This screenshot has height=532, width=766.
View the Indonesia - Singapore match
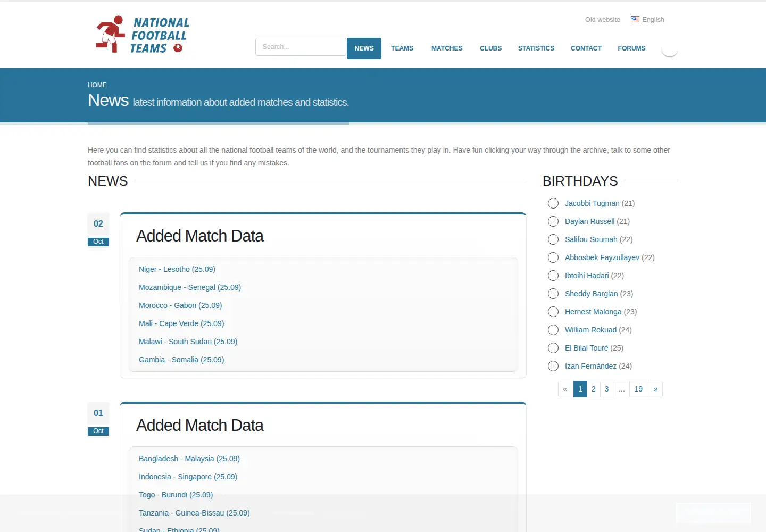coord(188,477)
